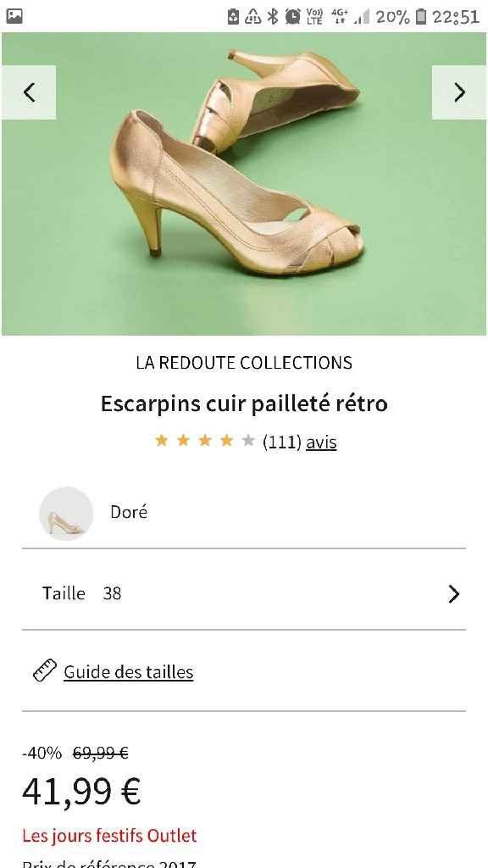Select the first rating star
The width and height of the screenshot is (488, 868).
point(161,440)
